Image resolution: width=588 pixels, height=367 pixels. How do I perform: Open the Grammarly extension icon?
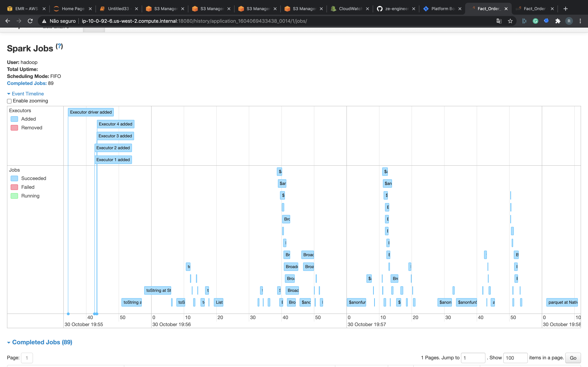(x=535, y=21)
